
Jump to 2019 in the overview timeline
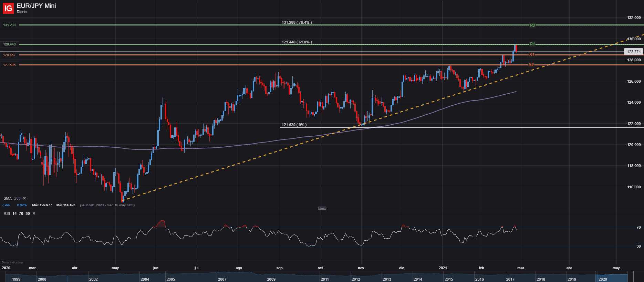tap(572, 279)
